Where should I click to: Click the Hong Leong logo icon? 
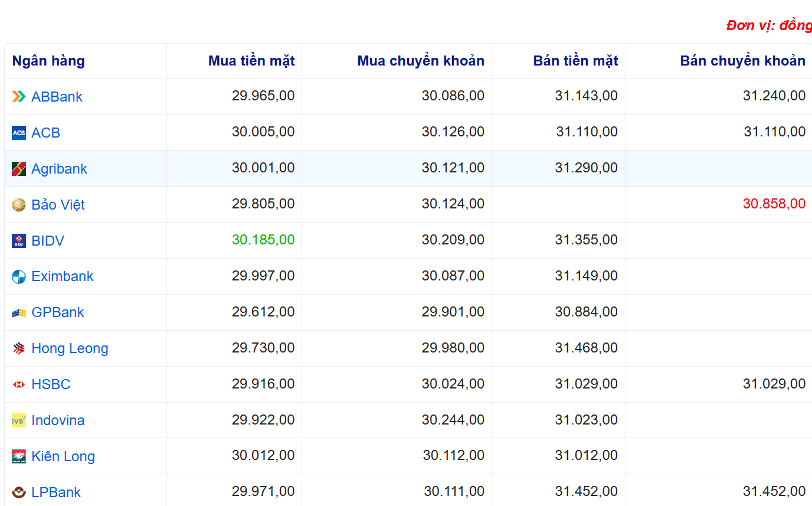coord(19,348)
